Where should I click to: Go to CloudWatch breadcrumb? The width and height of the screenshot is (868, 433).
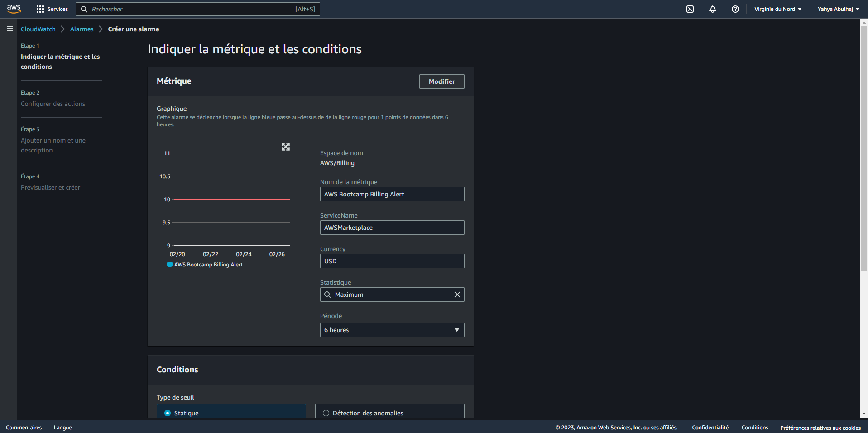pyautogui.click(x=38, y=29)
